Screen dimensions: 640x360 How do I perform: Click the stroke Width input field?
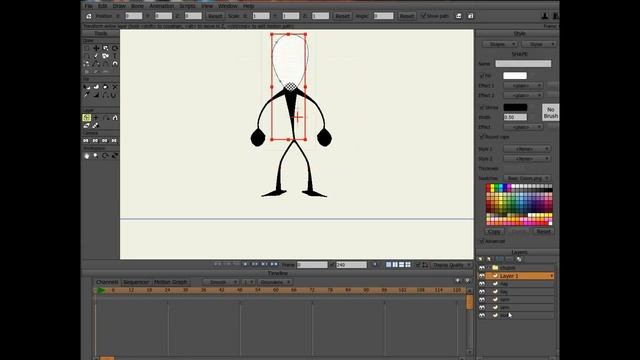[x=515, y=117]
